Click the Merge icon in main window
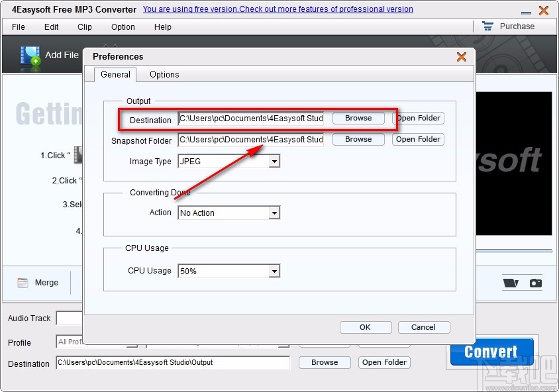 pyautogui.click(x=23, y=283)
